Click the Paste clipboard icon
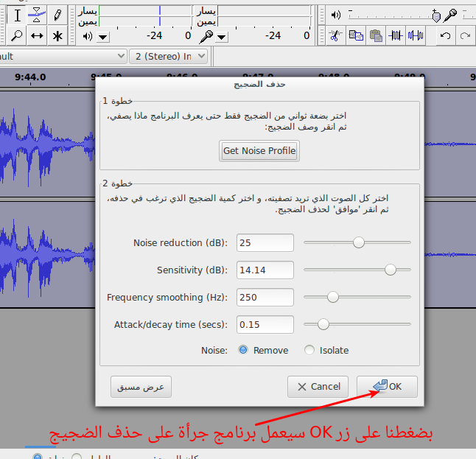476x459 pixels. click(376, 36)
